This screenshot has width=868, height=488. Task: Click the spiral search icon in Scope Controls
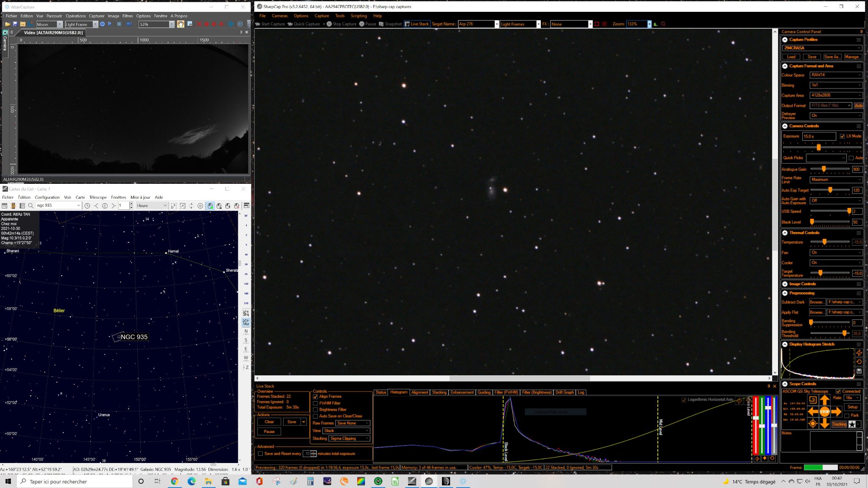tap(812, 399)
